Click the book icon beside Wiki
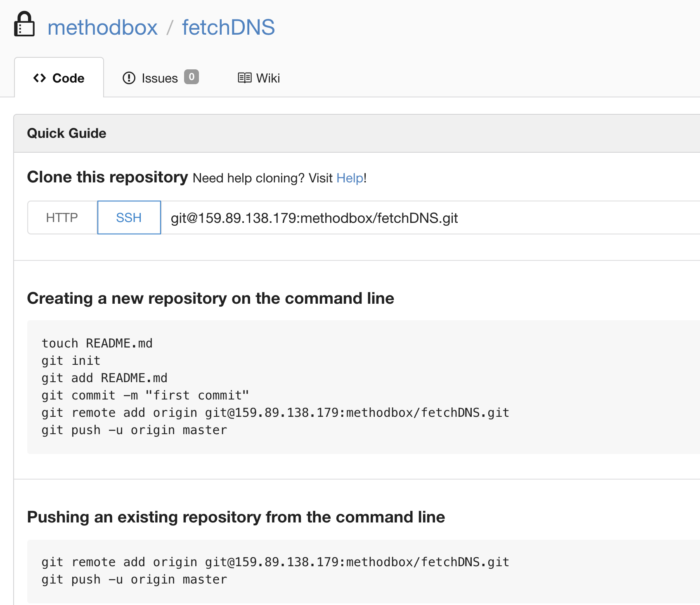 245,78
